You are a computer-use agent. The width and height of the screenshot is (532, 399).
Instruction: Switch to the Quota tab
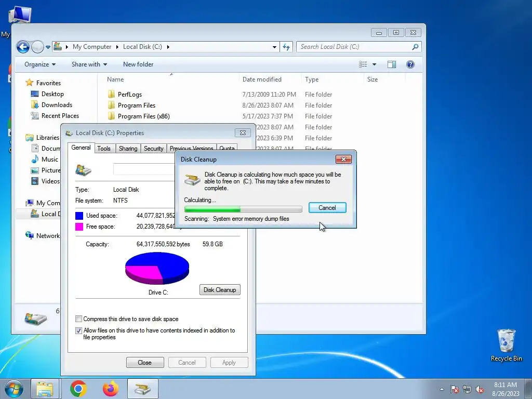tap(227, 148)
